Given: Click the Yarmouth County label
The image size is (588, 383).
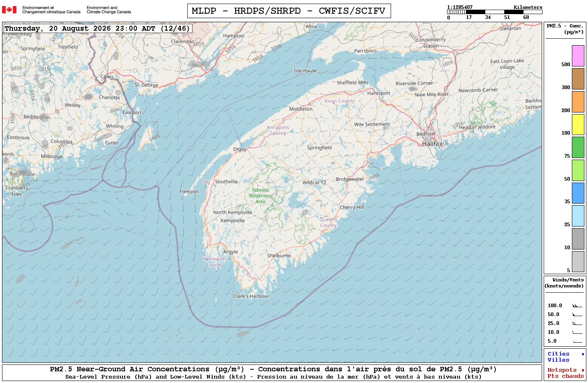Looking at the screenshot, I should 214,262.
